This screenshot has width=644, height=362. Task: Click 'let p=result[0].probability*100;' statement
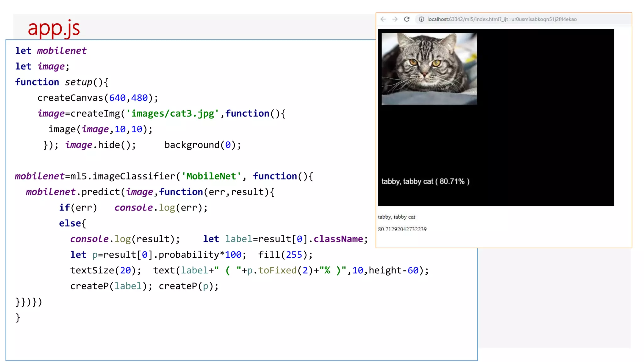(158, 255)
